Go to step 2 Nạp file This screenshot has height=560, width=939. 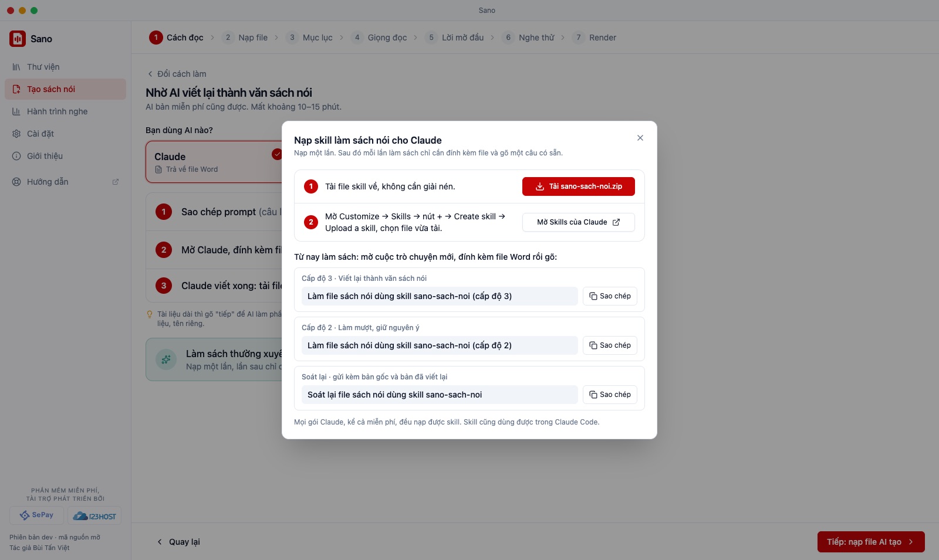click(245, 38)
